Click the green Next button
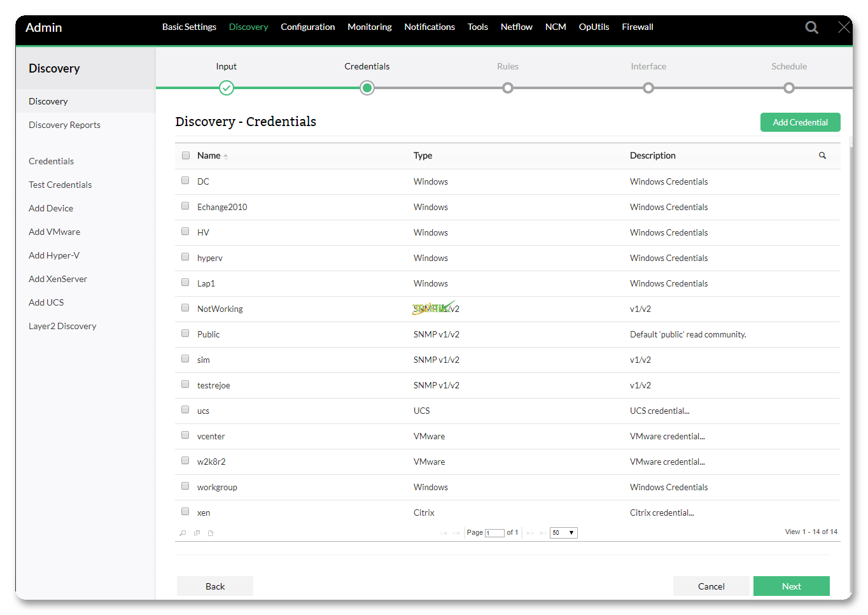The image size is (868, 615). pyautogui.click(x=791, y=586)
